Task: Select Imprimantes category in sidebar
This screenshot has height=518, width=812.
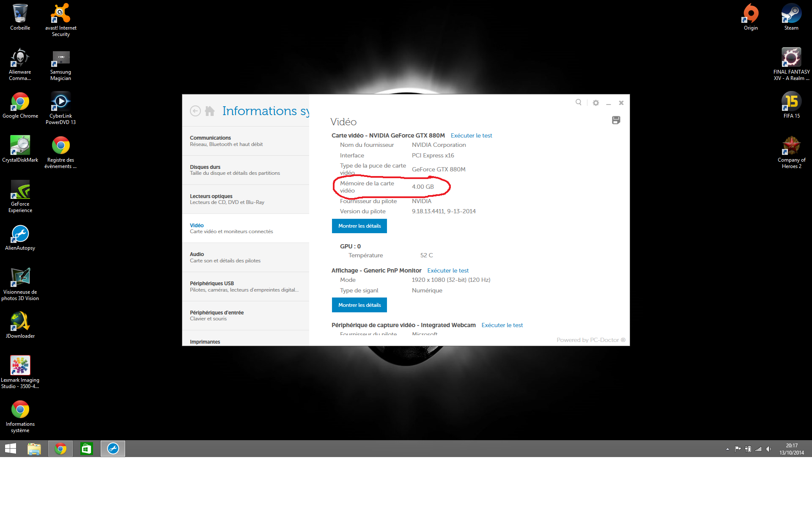Action: click(246, 339)
